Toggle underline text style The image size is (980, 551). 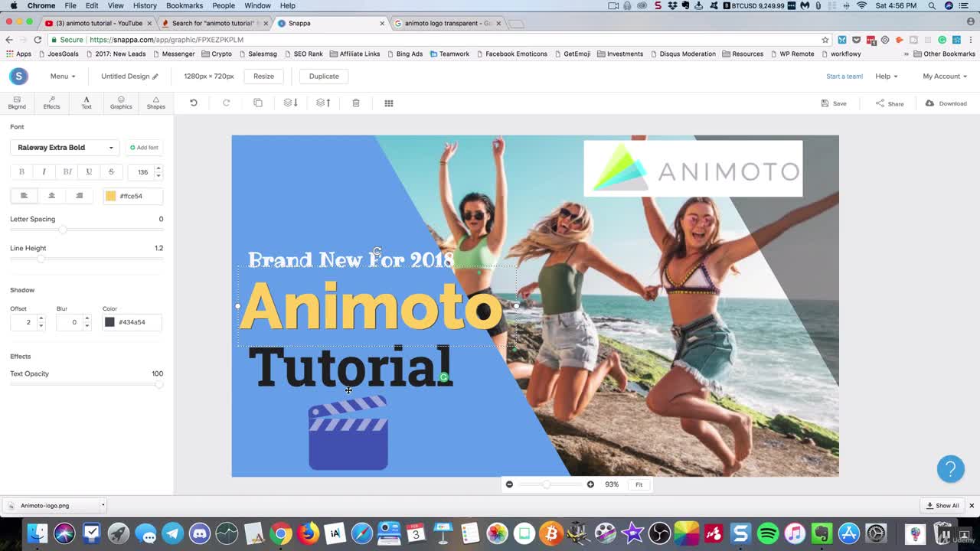[x=89, y=172]
